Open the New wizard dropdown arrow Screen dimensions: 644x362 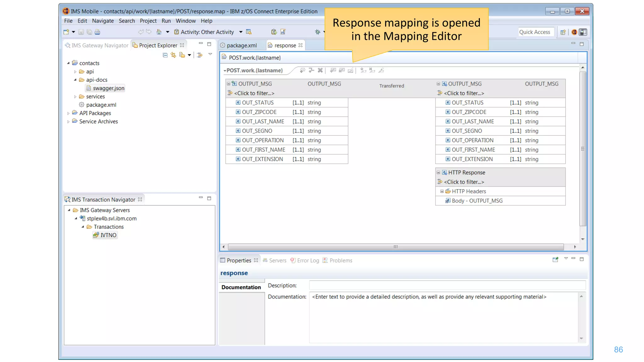(x=73, y=32)
